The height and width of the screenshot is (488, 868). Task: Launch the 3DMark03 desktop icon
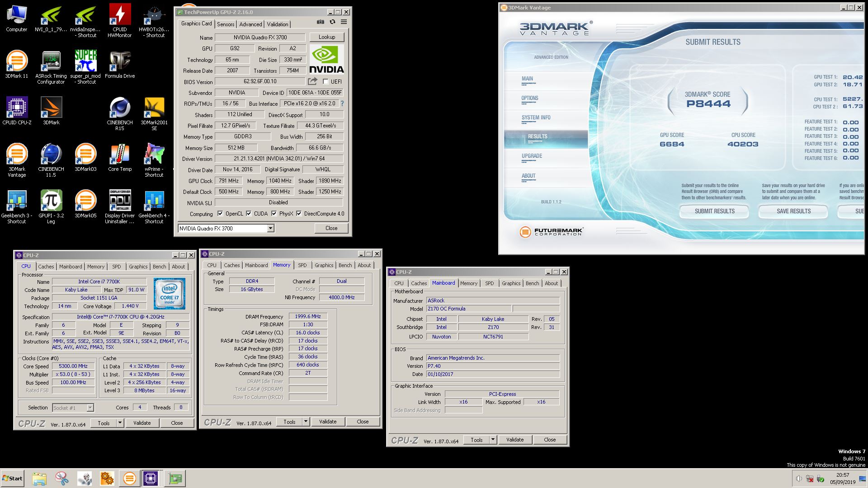tap(85, 157)
